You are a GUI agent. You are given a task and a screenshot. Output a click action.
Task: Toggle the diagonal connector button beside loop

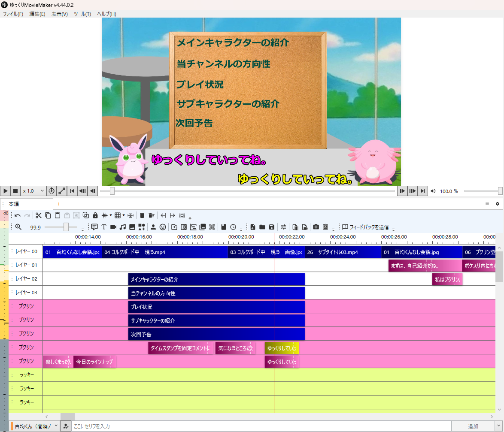click(x=62, y=191)
